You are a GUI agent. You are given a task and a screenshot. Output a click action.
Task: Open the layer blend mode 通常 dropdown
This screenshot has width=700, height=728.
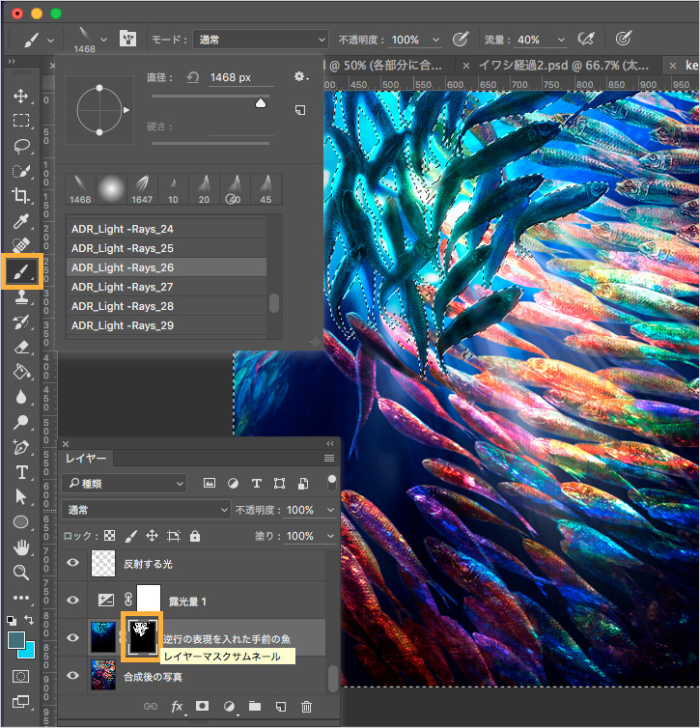click(146, 510)
